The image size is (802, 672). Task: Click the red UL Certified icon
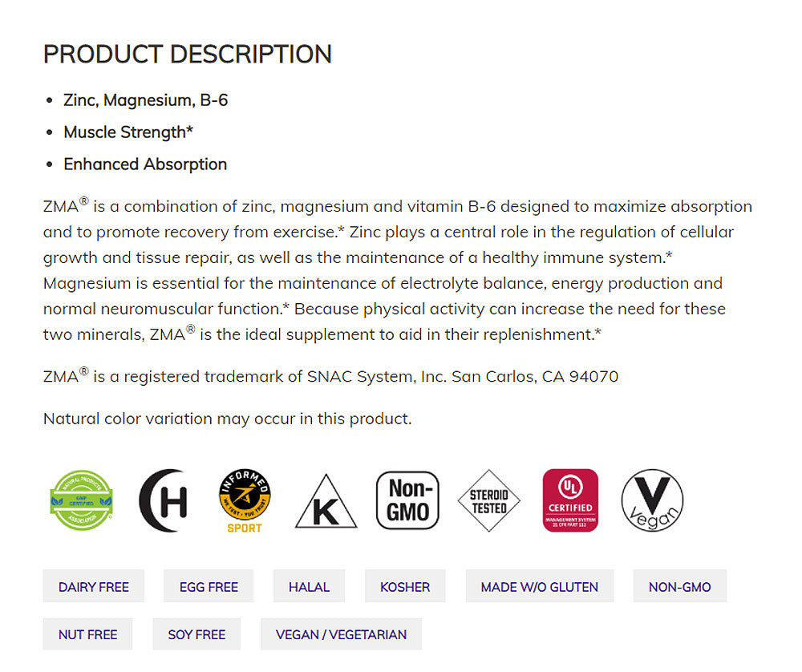click(x=570, y=500)
